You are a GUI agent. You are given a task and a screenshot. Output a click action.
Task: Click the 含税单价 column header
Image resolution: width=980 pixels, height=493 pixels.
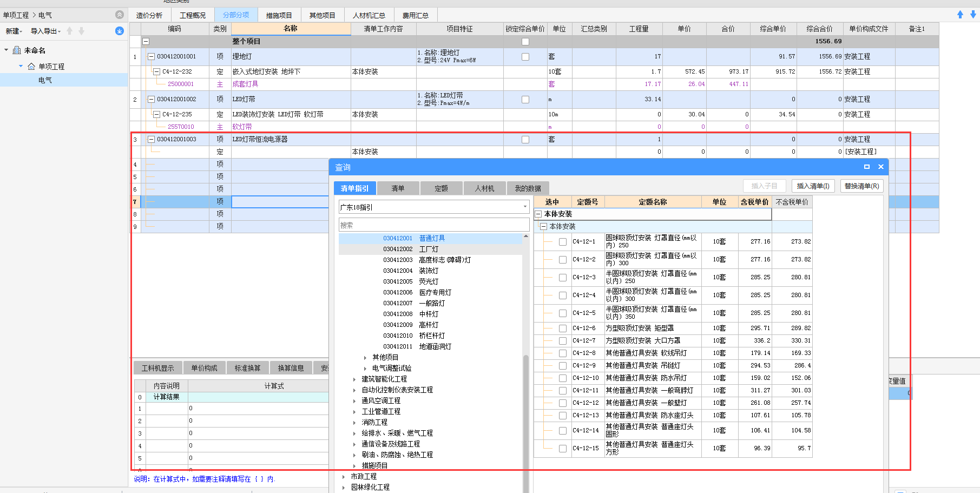point(754,202)
